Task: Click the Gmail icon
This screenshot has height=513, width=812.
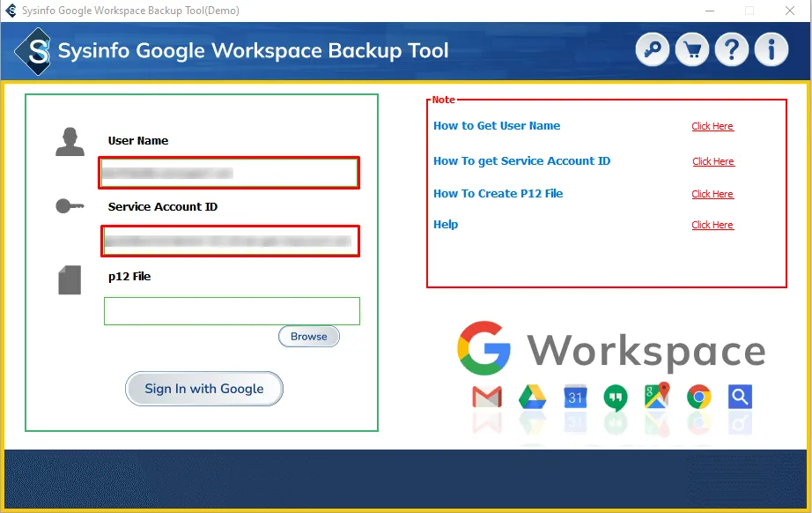Action: 487,397
